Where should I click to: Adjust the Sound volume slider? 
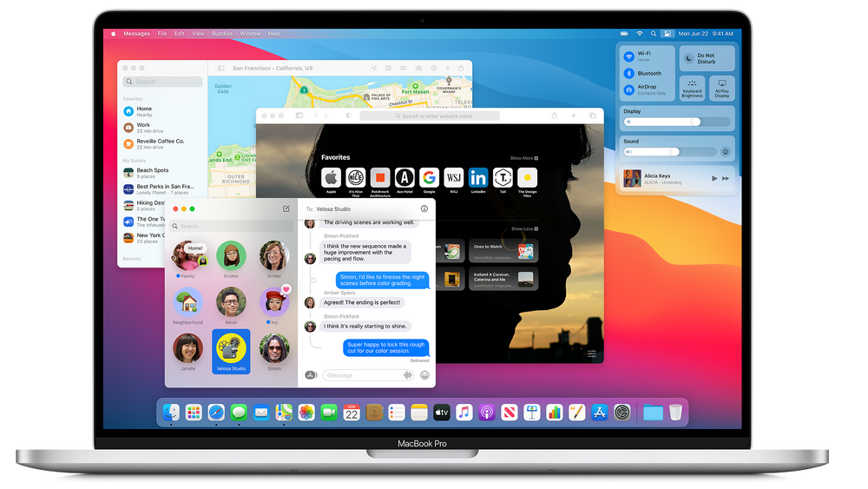coord(670,152)
